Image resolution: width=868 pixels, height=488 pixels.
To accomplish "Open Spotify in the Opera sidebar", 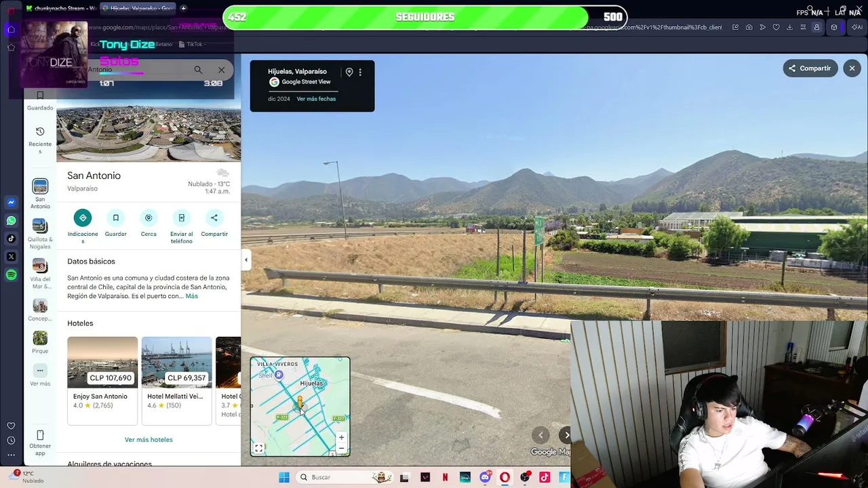I will tap(12, 274).
